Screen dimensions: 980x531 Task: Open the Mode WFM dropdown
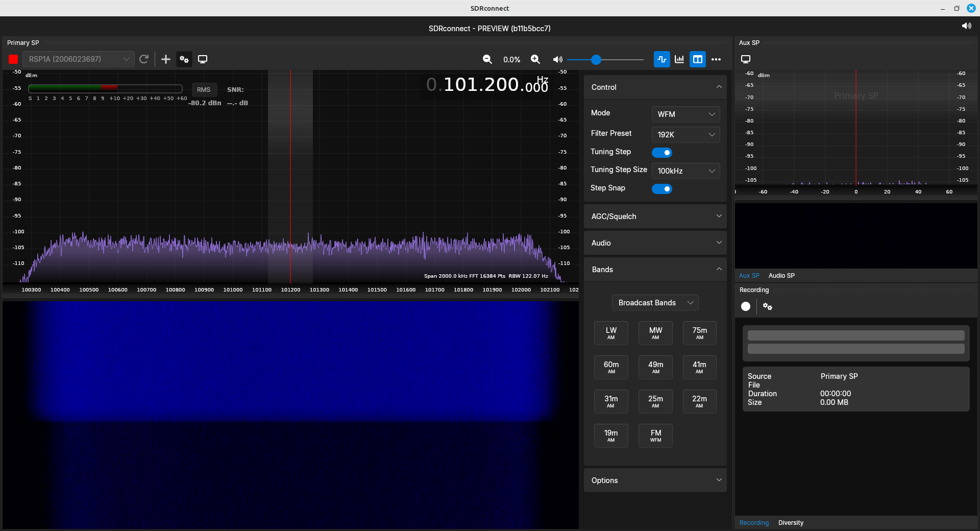[685, 114]
